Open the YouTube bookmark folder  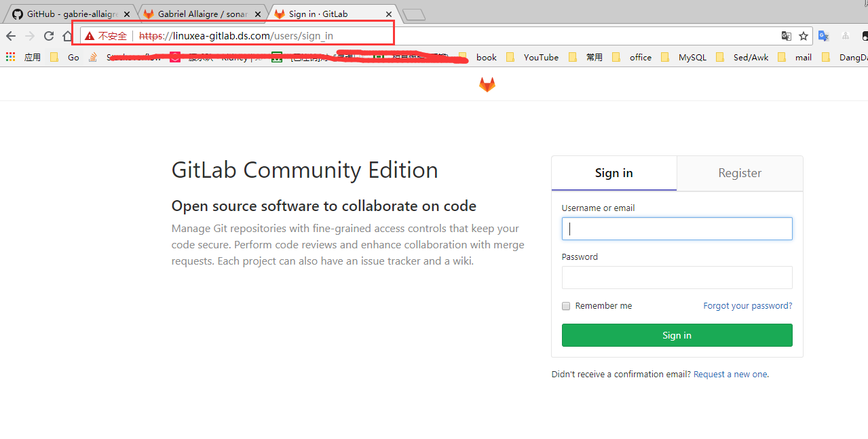pyautogui.click(x=533, y=57)
